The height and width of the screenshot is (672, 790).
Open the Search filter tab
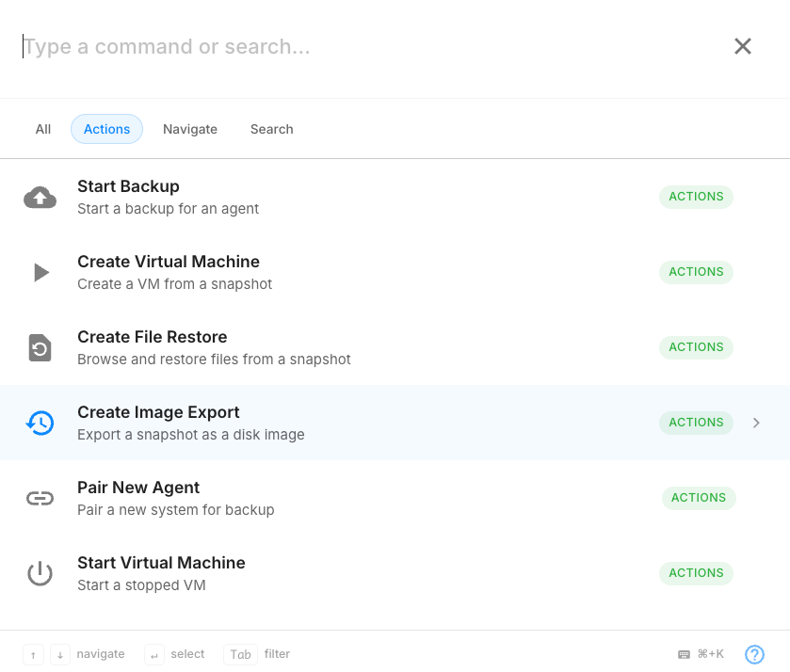click(x=271, y=129)
